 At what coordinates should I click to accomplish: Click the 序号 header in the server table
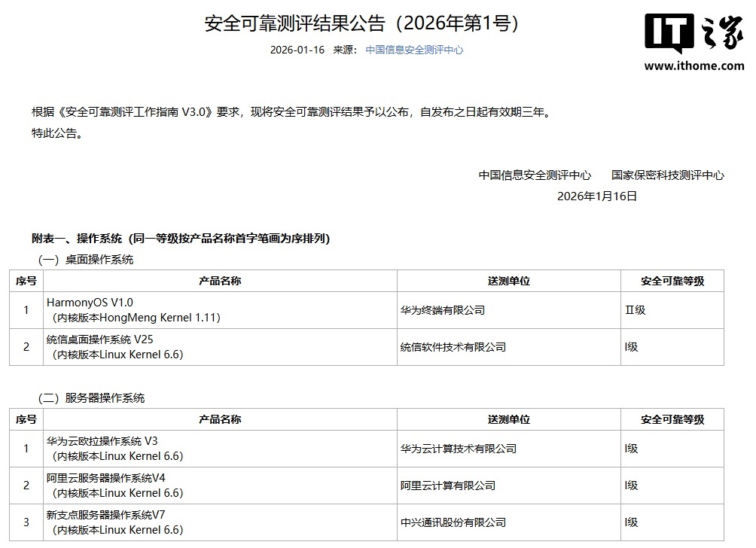click(x=26, y=419)
